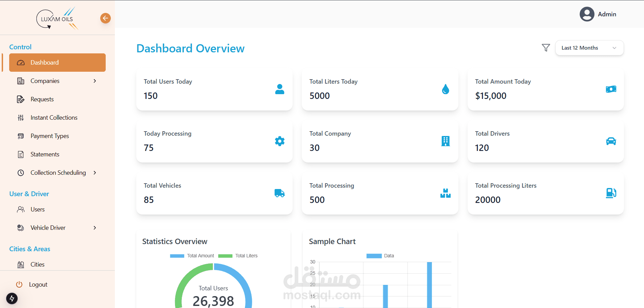Screen dimensions: 644x308
Task: Click the Luxam Oils logo
Action: pos(57,18)
